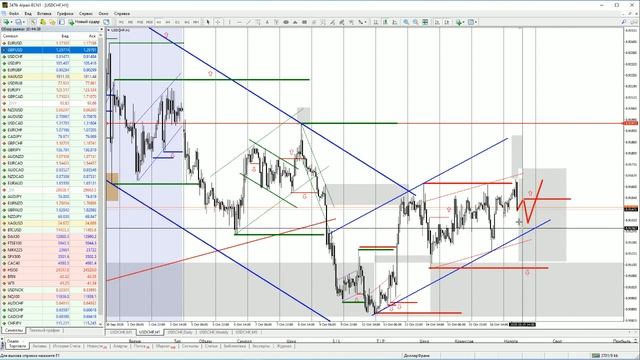
Task: Switch to the Символы tab
Action: 14,330
